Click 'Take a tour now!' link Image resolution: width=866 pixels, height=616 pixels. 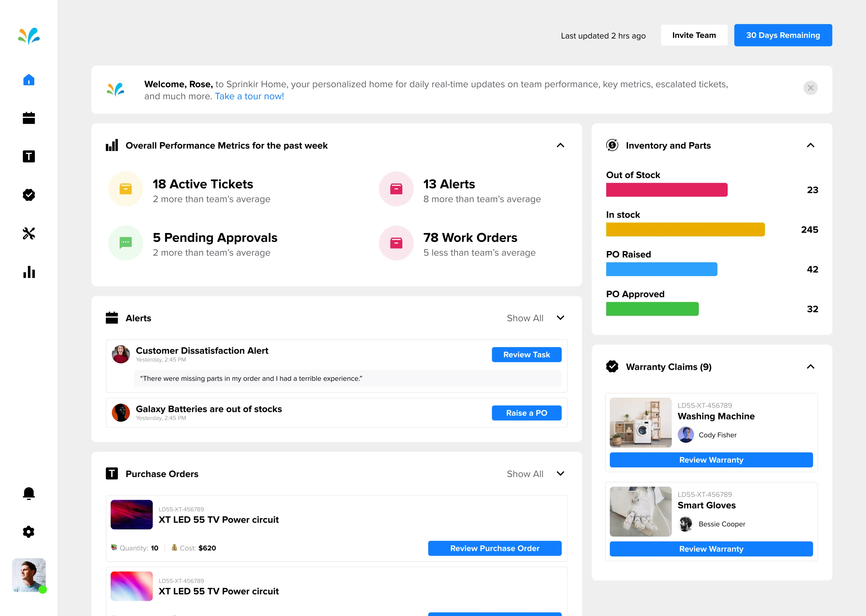(249, 96)
